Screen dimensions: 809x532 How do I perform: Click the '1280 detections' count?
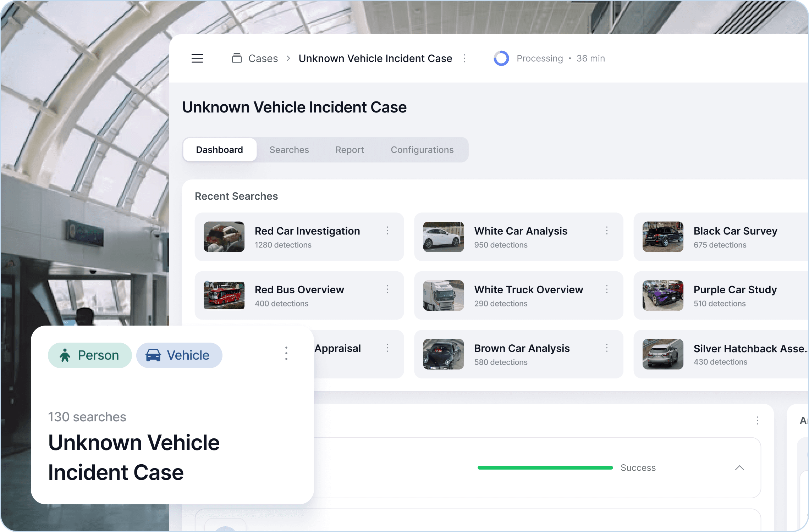pos(283,245)
